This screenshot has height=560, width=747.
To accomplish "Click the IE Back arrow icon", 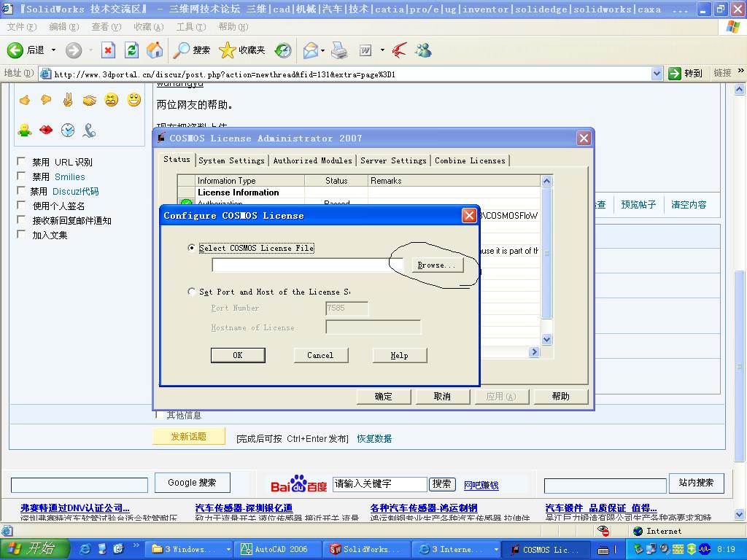I will [x=15, y=50].
